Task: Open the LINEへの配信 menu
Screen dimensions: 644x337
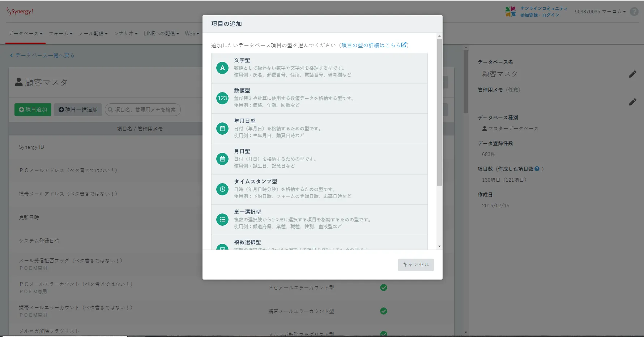Action: 161,34
